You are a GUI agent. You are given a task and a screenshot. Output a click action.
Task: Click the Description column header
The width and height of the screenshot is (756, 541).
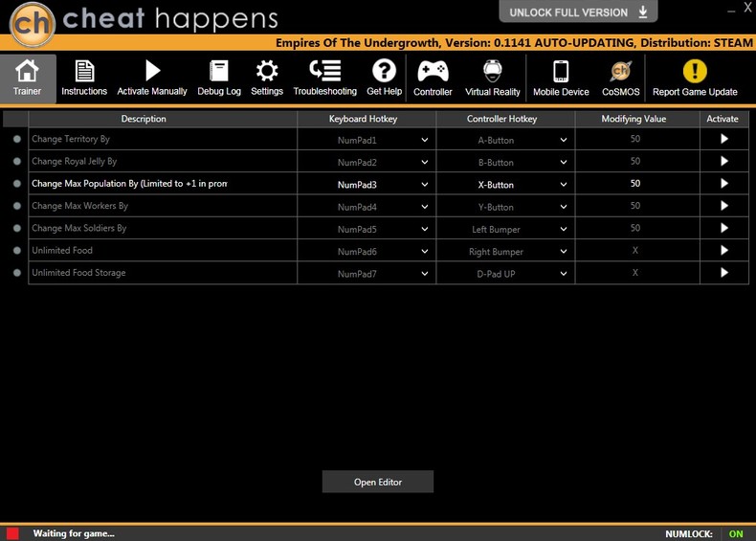coord(163,119)
